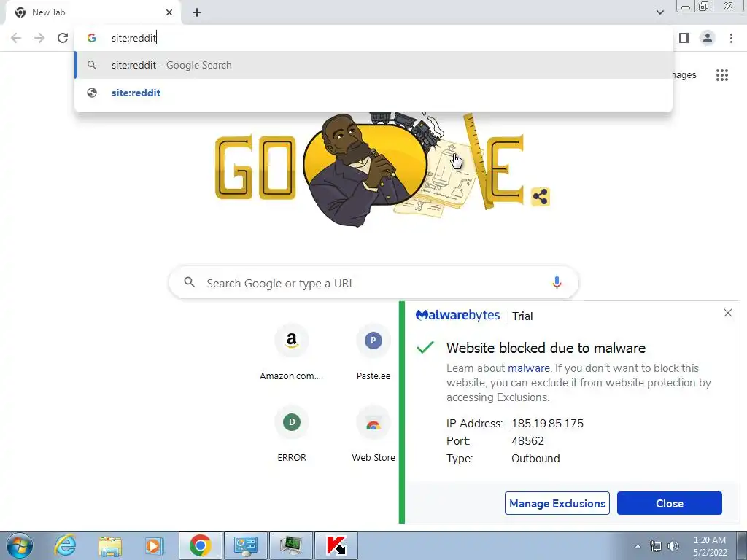Select the IP address 185.19.85.175 text
Viewport: 747px width, 560px height.
point(547,424)
